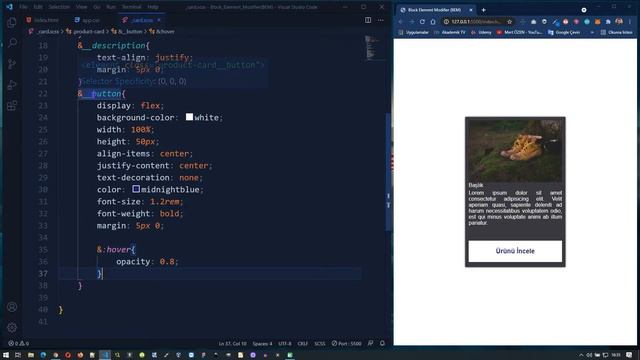Expand the &__button breadcrumb
Screen dimensions: 640x360
(127, 31)
